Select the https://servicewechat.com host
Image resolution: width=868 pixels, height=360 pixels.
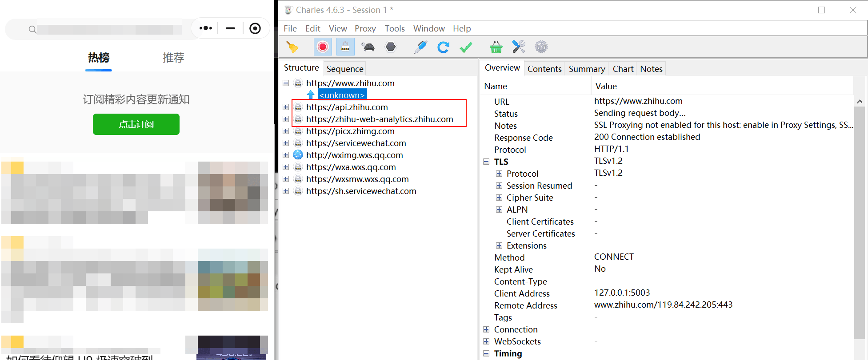(x=356, y=143)
